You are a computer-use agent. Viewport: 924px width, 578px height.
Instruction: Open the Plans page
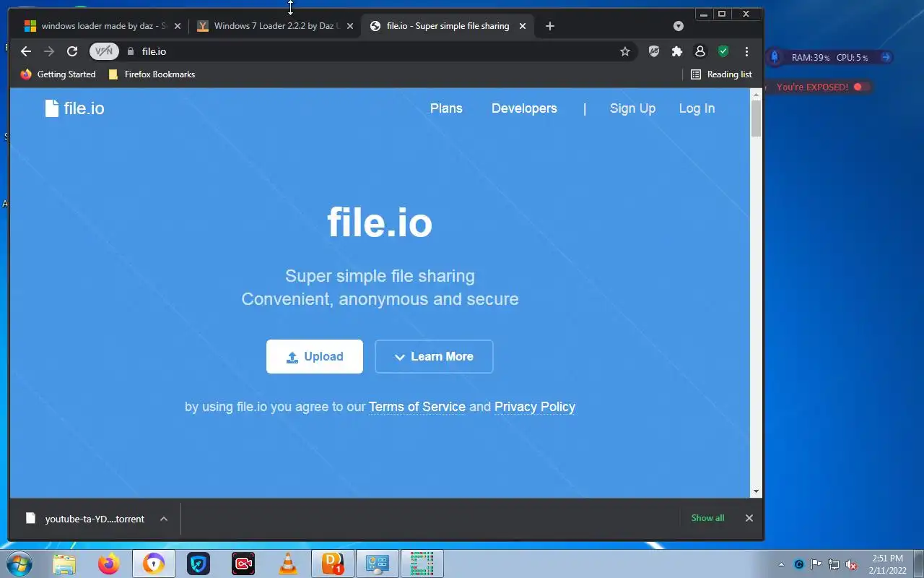point(446,108)
